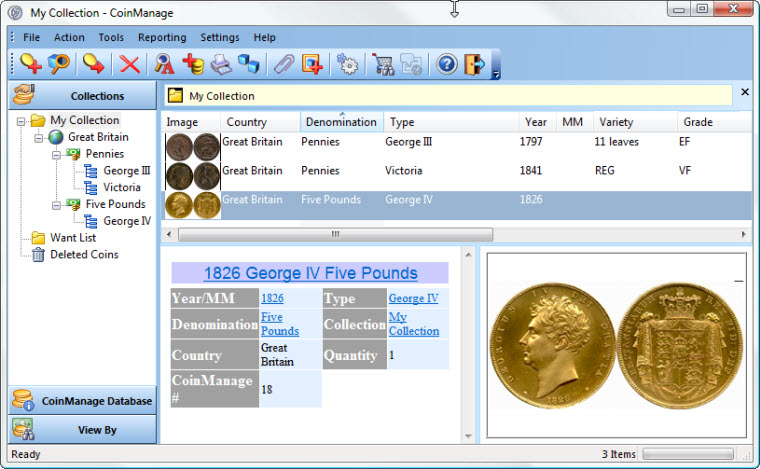Select Pennies in the tree

coord(105,154)
